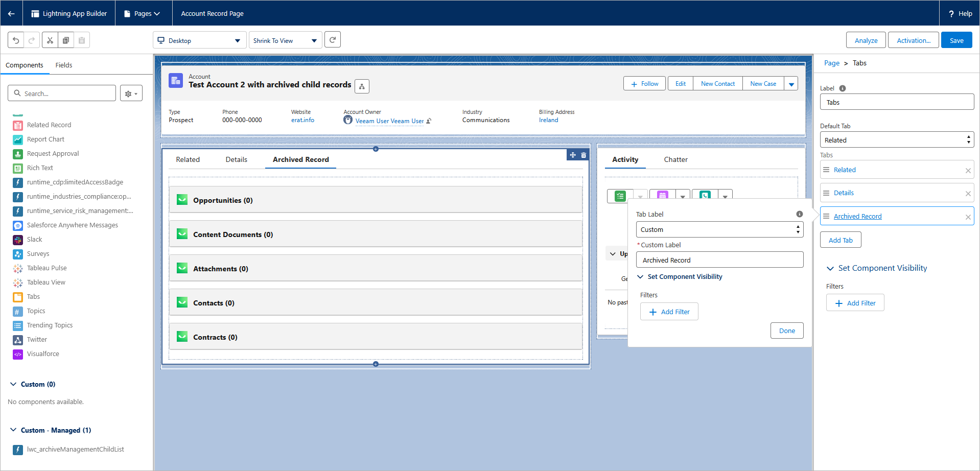Screen dimensions: 980x471
Task: Open the Shrink To View zoom dropdown
Action: (x=285, y=40)
